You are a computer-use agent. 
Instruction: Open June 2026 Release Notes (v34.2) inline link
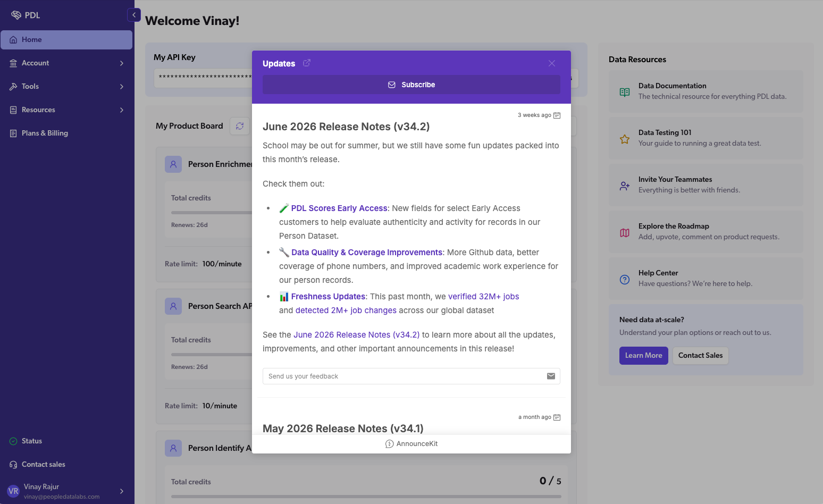pyautogui.click(x=357, y=335)
